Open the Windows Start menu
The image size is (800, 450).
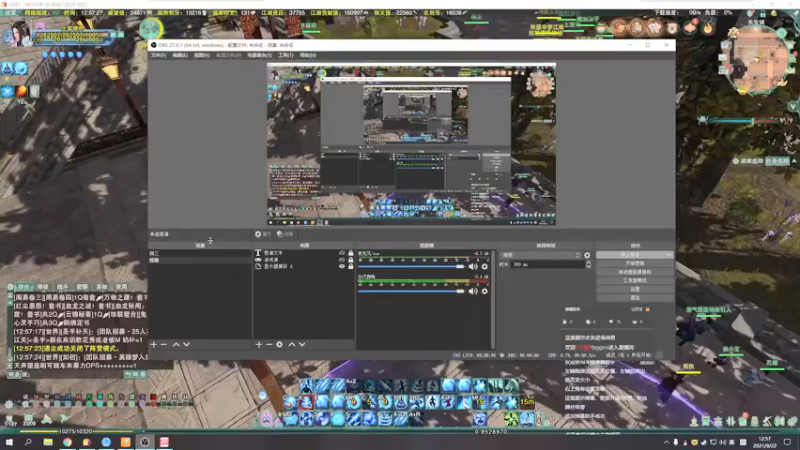pos(9,442)
